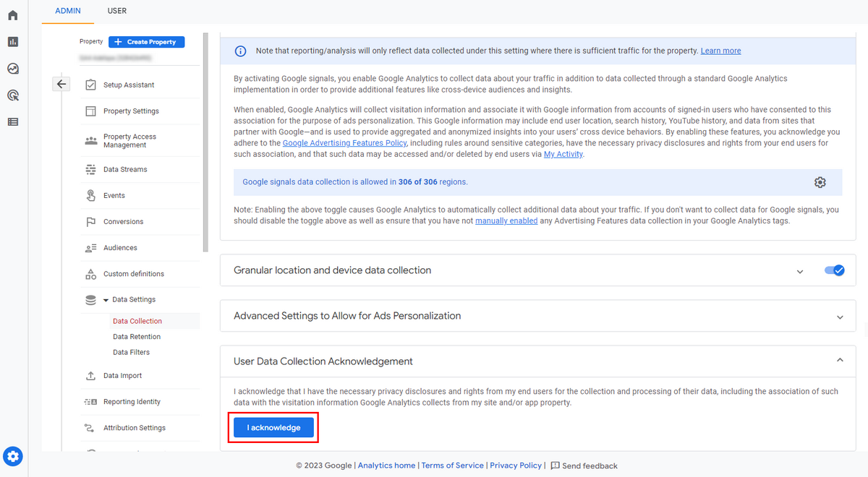Open the Advertising icon in left rail

13,95
